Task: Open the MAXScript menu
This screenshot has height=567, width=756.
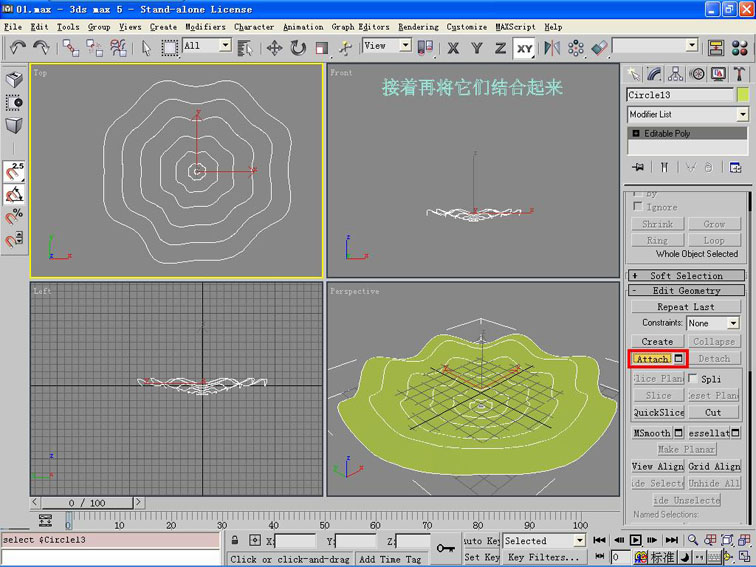Action: click(x=515, y=27)
